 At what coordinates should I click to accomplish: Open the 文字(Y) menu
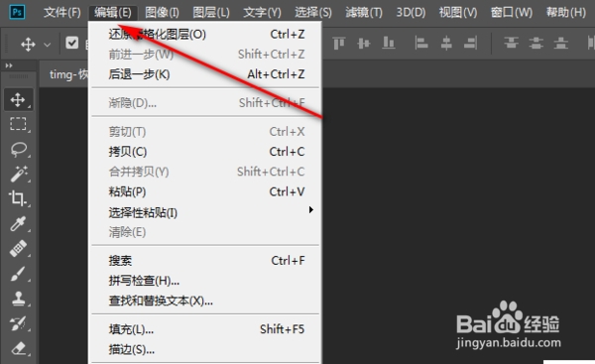click(x=262, y=13)
